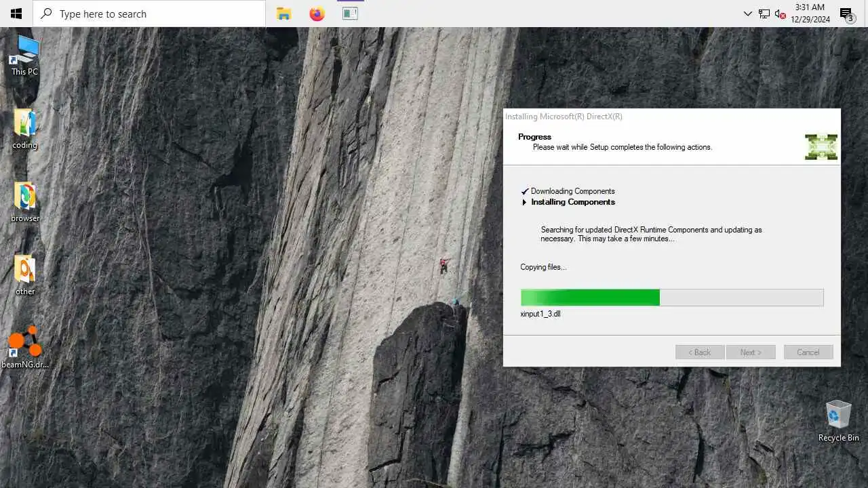868x488 pixels.
Task: Open the clock showing 3:31 AM
Action: pos(810,14)
